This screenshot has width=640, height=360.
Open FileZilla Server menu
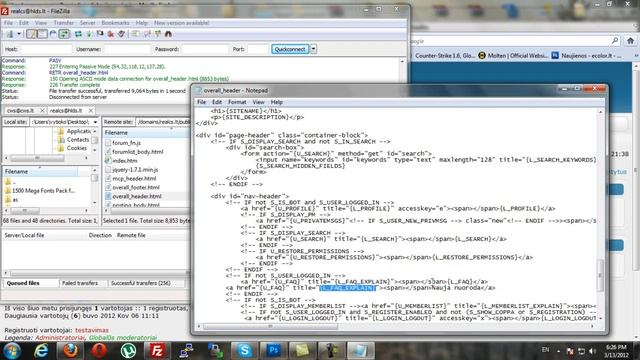(x=87, y=23)
